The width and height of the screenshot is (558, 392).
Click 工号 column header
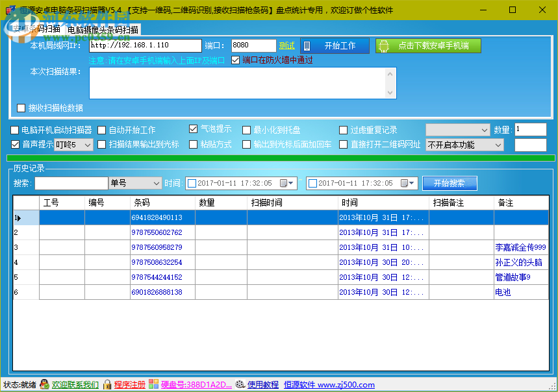62,202
